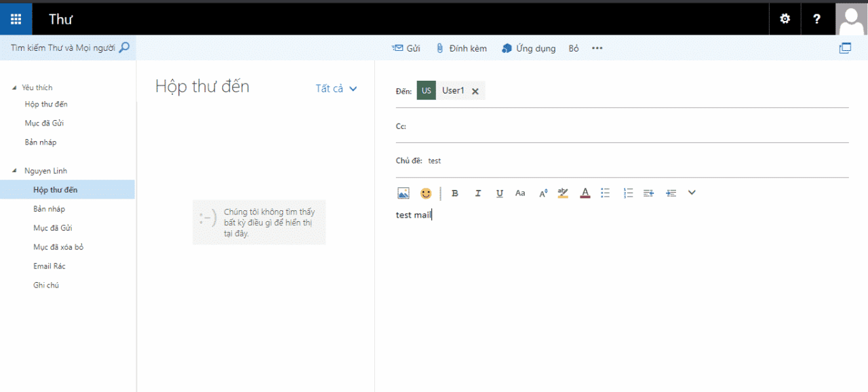Pop out message into new window
Screen dimensions: 868x392
tap(845, 48)
